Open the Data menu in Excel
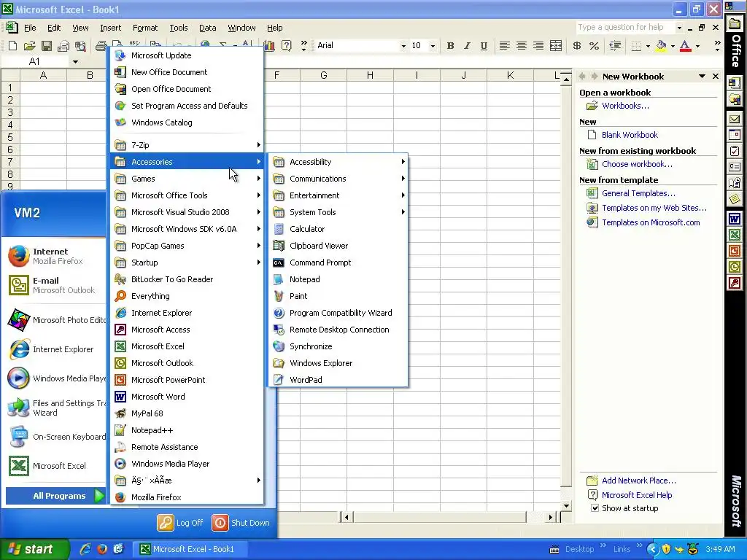Screen dimensions: 747x560 point(207,28)
